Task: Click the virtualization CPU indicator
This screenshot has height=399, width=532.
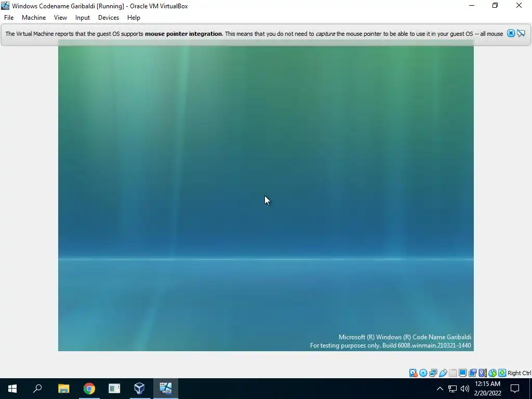Action: (483, 373)
